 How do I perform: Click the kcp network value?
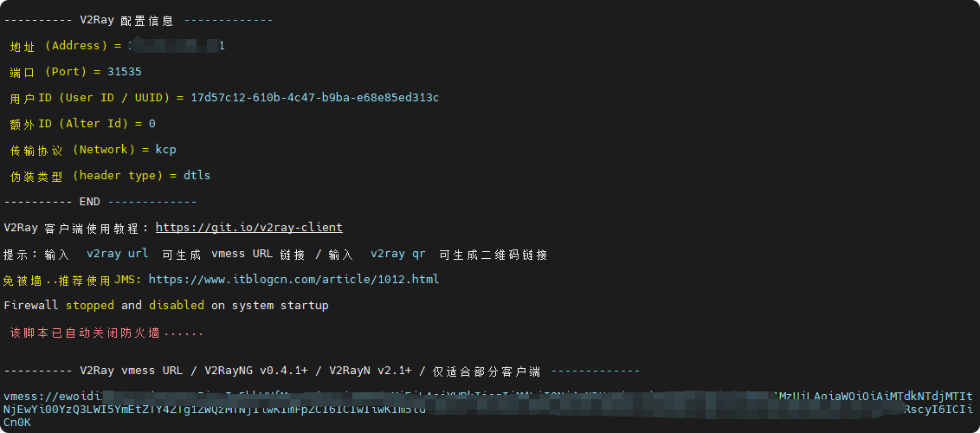coord(165,150)
